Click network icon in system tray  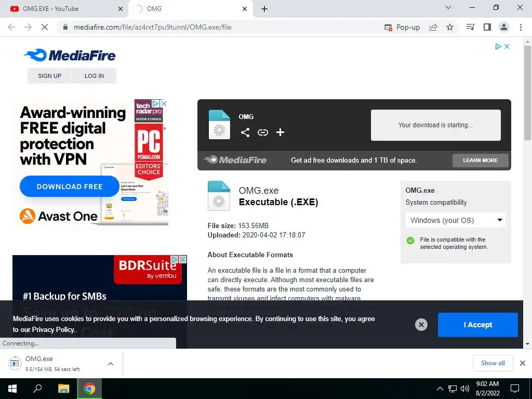click(x=453, y=389)
